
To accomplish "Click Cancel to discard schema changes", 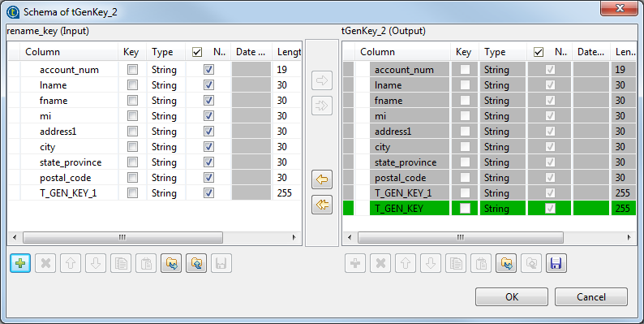I will (x=591, y=297).
